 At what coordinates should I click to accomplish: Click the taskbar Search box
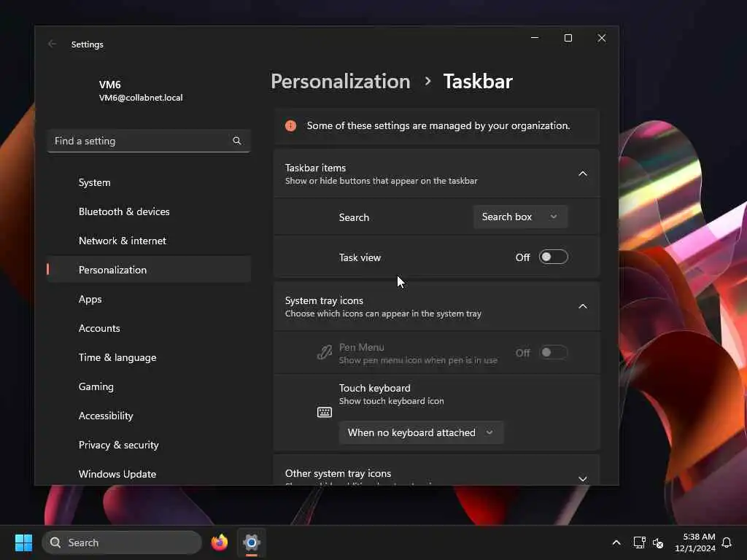click(x=122, y=542)
